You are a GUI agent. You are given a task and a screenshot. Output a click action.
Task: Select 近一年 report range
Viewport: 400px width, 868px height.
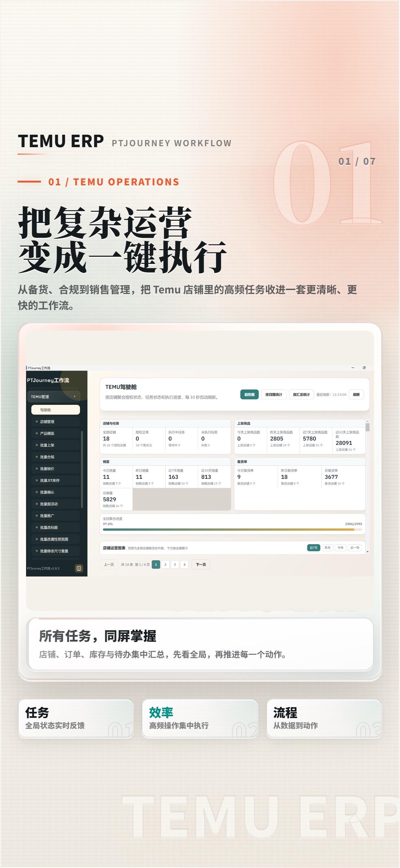[355, 548]
